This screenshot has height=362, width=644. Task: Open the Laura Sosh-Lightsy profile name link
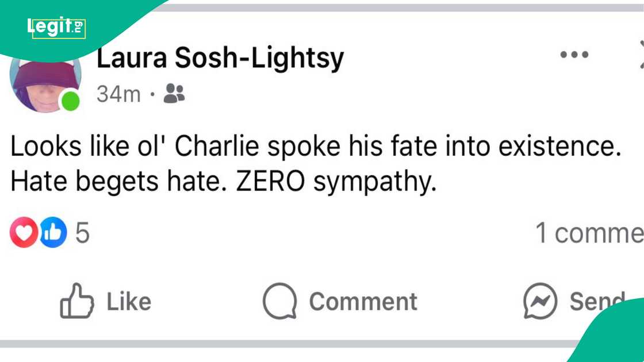(220, 58)
